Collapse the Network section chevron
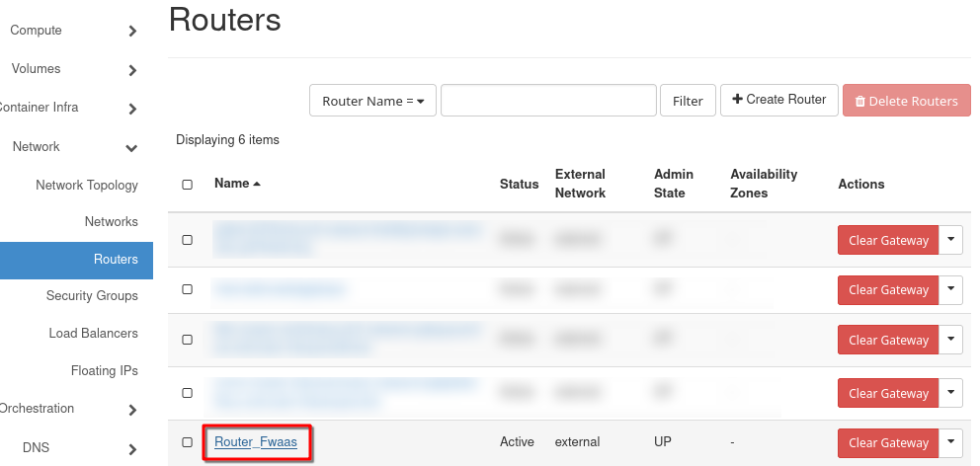The height and width of the screenshot is (466, 980). [132, 148]
